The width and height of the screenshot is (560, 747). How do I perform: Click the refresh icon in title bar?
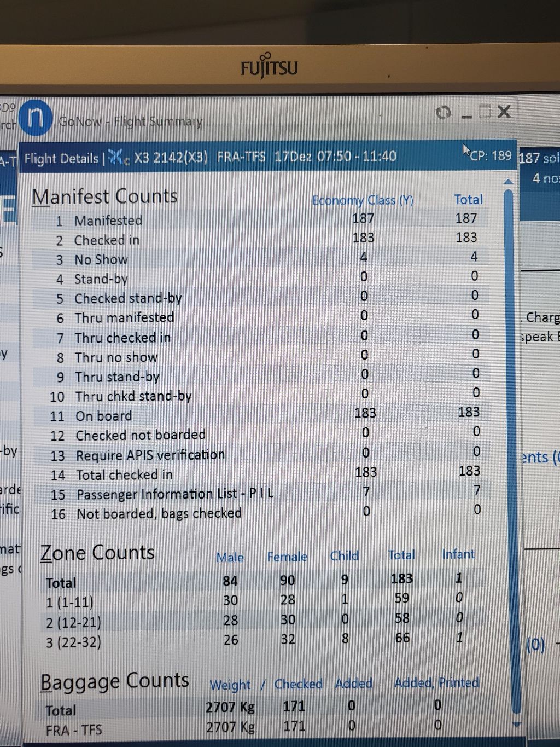[444, 113]
